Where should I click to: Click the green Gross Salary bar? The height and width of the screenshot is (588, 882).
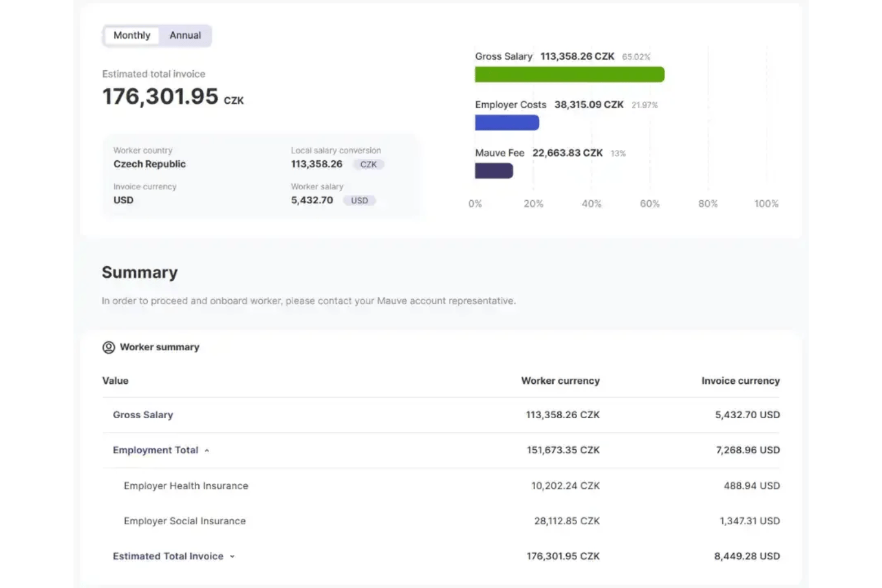click(x=570, y=74)
